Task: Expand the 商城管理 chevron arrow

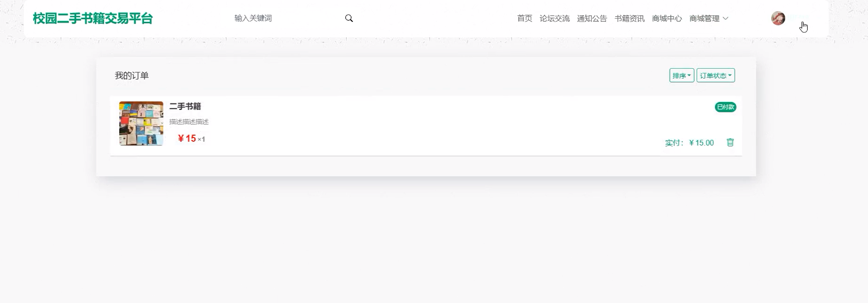Action: coord(726,18)
